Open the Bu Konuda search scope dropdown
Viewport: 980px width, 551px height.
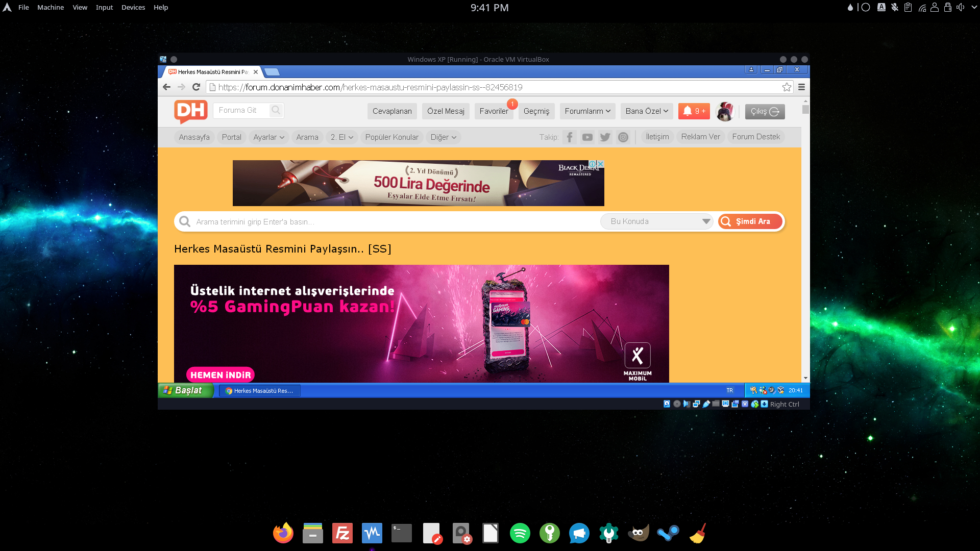click(657, 221)
